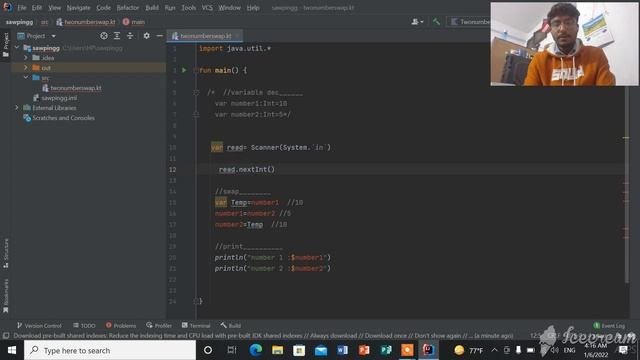Expand External Libraries node
This screenshot has height=360, width=640.
[x=17, y=108]
